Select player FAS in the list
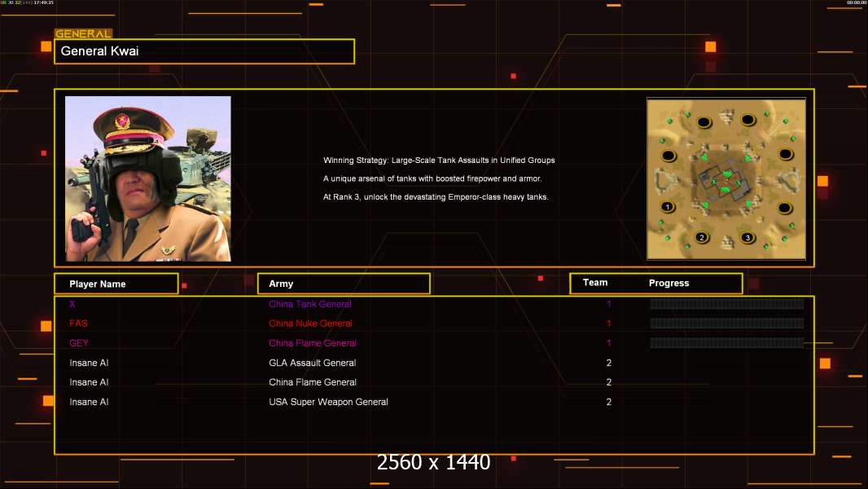Viewport: 868px width, 489px height. [78, 324]
